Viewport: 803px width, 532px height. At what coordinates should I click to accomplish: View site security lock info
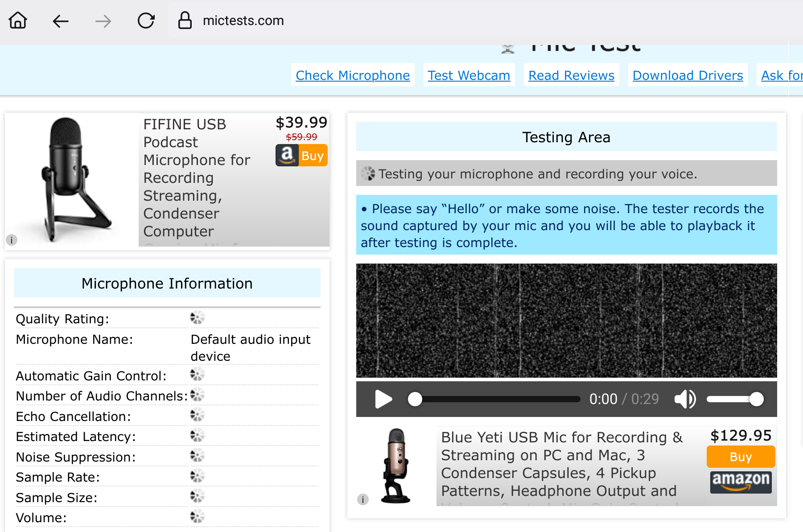click(x=185, y=21)
